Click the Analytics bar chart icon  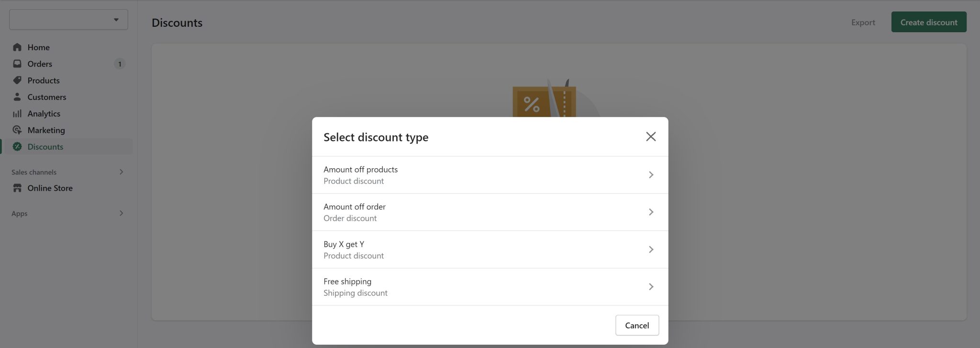click(x=17, y=113)
